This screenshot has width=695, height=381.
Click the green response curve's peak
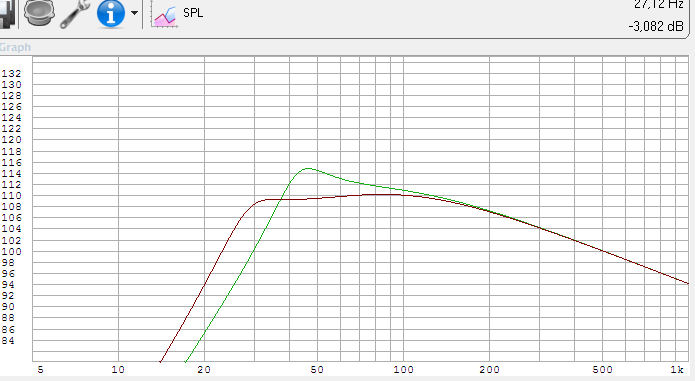tap(308, 168)
